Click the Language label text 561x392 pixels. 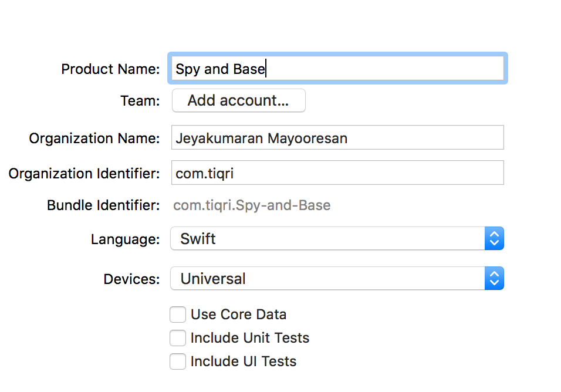[125, 239]
